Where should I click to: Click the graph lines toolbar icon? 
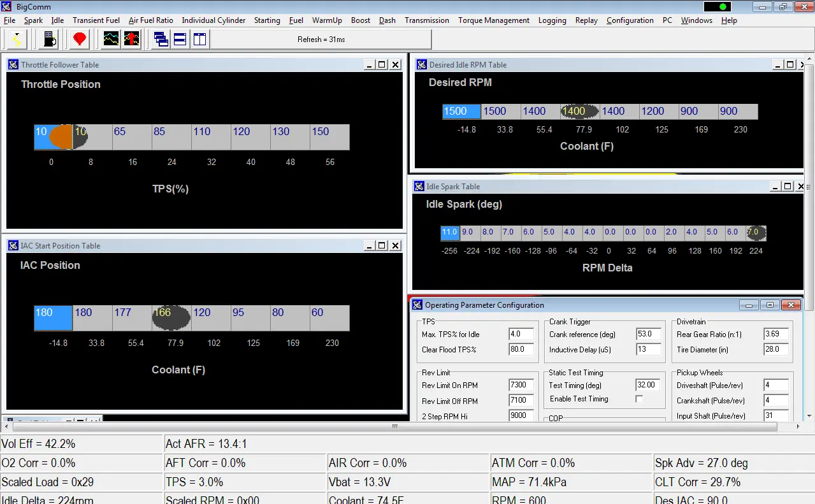(112, 40)
